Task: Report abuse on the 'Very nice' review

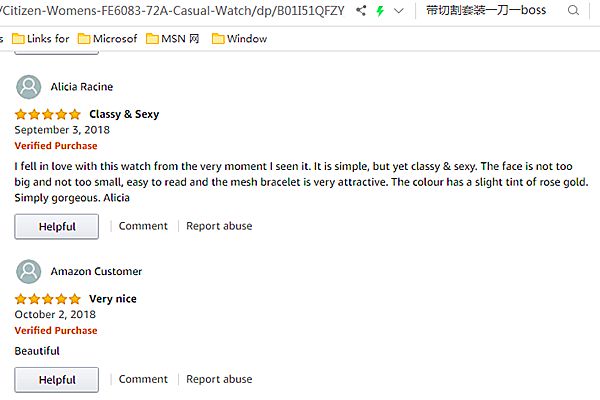Action: tap(219, 380)
